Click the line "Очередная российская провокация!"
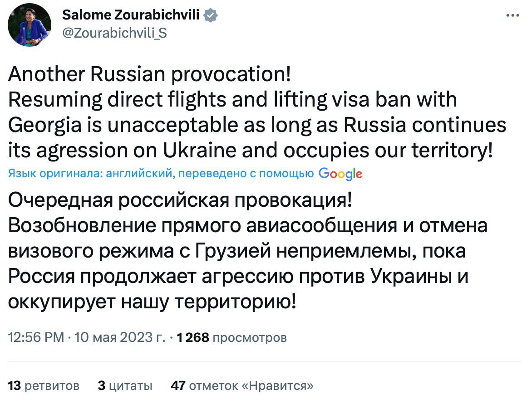This screenshot has height=409, width=532. [x=180, y=200]
